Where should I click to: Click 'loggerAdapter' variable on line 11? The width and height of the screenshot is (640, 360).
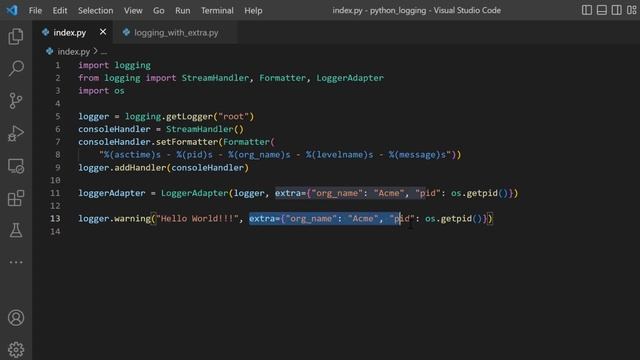[111, 193]
